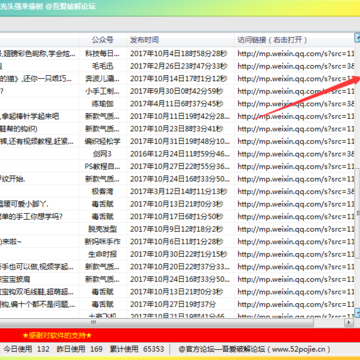The height and width of the screenshot is (360, 360).
Task: Click the 2017年10月14日17时1分12秒 time cell
Action: (180, 78)
